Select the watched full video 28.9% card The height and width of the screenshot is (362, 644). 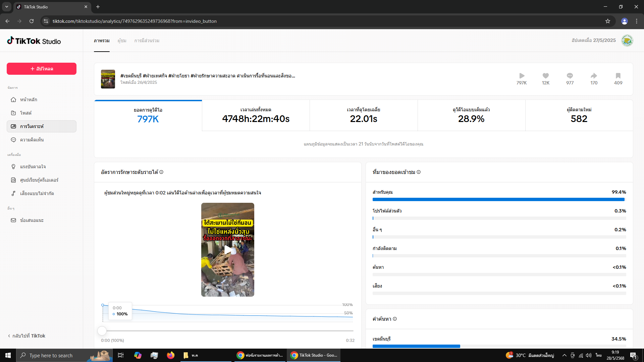tap(471, 115)
